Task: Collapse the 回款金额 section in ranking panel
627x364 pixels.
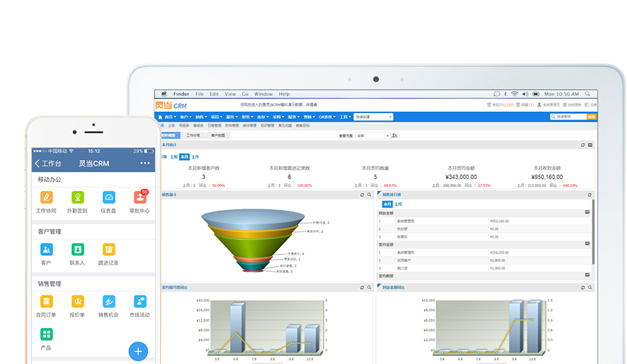Action: tap(587, 213)
